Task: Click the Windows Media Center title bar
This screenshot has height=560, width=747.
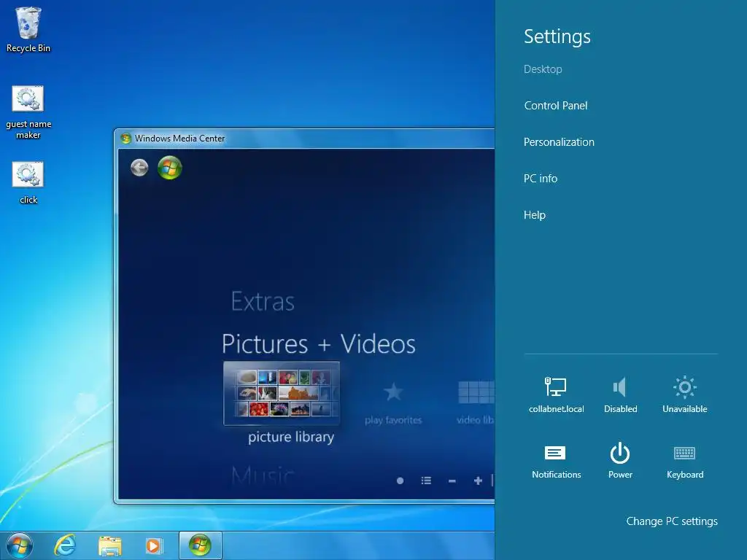Action: coord(305,139)
